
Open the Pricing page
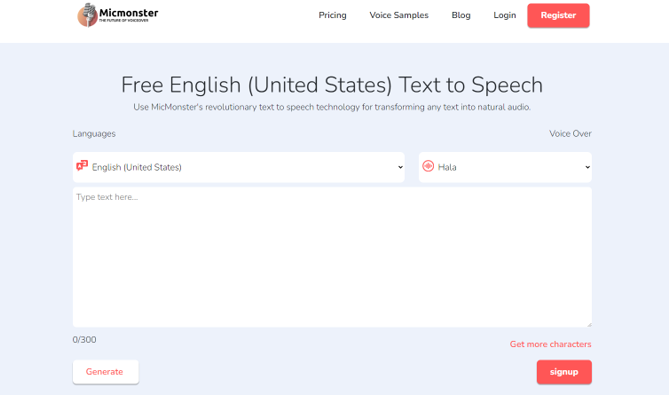(x=332, y=15)
